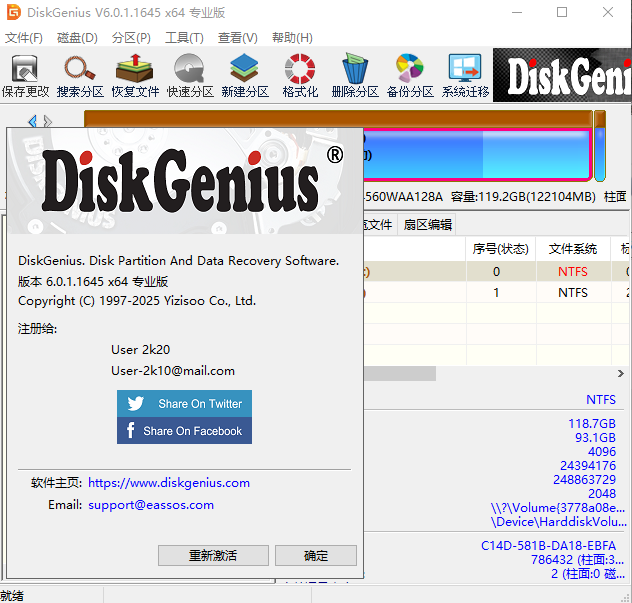Select the 快速分区 quick partition icon
Screen dimensions: 632x603
tap(190, 76)
